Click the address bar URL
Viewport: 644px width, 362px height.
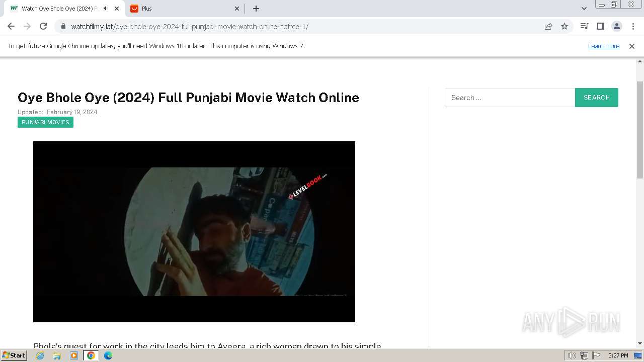(x=190, y=26)
